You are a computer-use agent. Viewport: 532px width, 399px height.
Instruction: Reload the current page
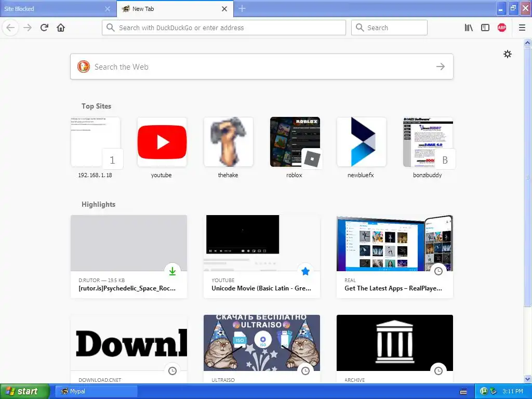(44, 28)
